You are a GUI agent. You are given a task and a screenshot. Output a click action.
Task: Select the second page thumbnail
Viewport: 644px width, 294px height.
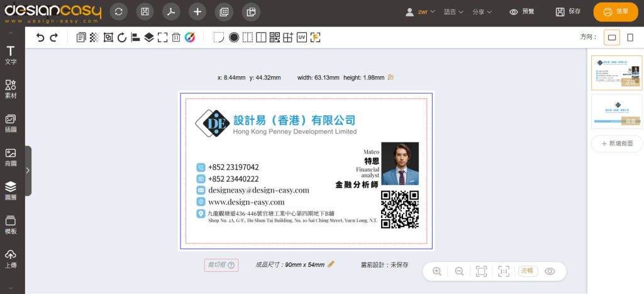[616, 111]
